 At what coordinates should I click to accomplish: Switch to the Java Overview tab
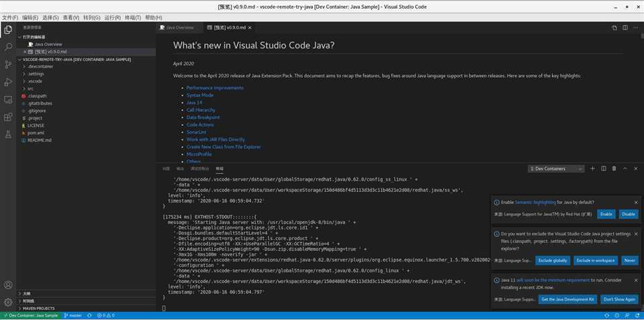179,28
